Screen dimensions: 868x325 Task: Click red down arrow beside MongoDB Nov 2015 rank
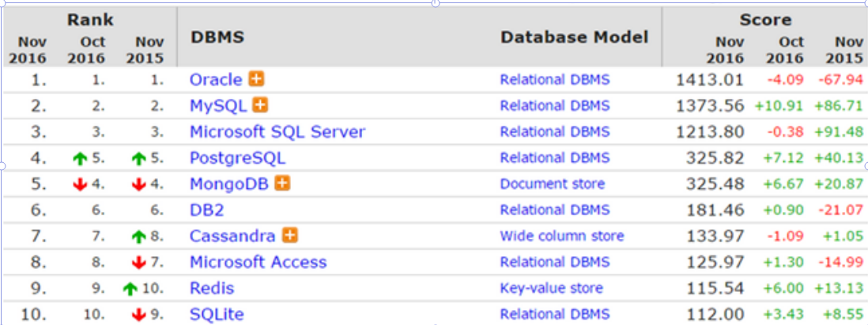pyautogui.click(x=139, y=184)
